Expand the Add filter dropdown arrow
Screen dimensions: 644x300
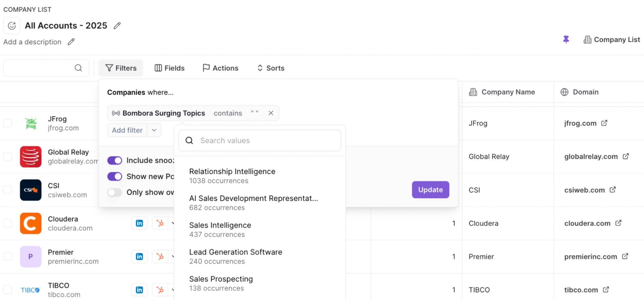154,130
